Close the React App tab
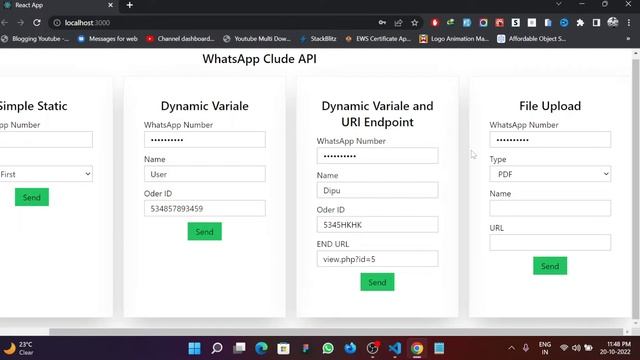The image size is (640, 360). (110, 5)
